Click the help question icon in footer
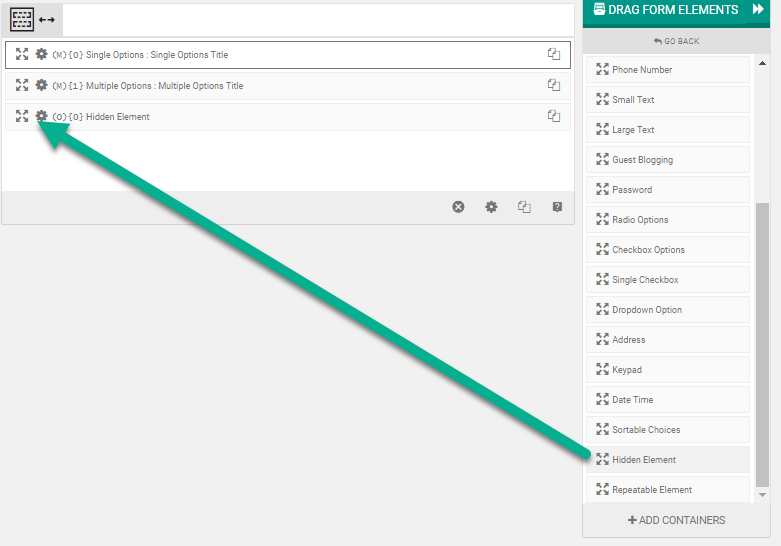 557,207
